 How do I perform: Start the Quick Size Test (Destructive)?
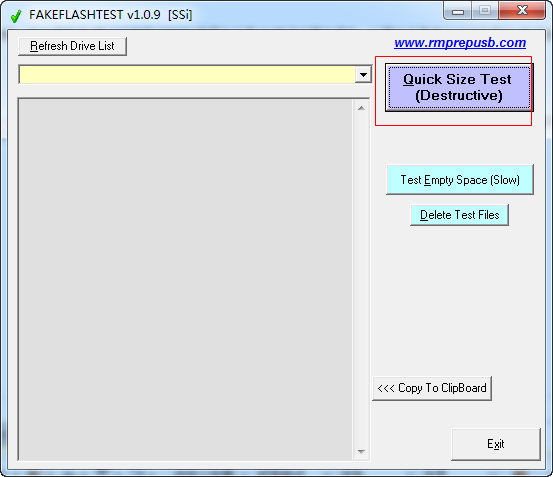click(x=459, y=87)
